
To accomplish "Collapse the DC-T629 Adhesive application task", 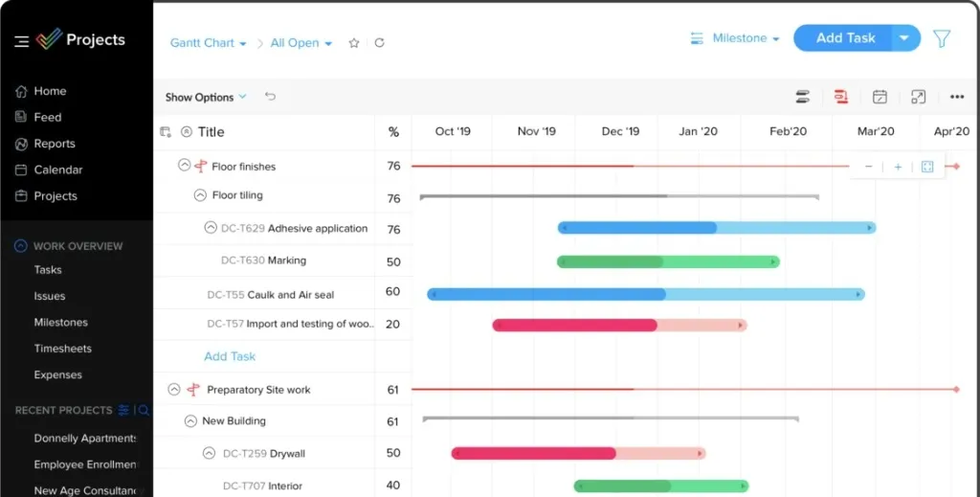I will click(x=211, y=228).
